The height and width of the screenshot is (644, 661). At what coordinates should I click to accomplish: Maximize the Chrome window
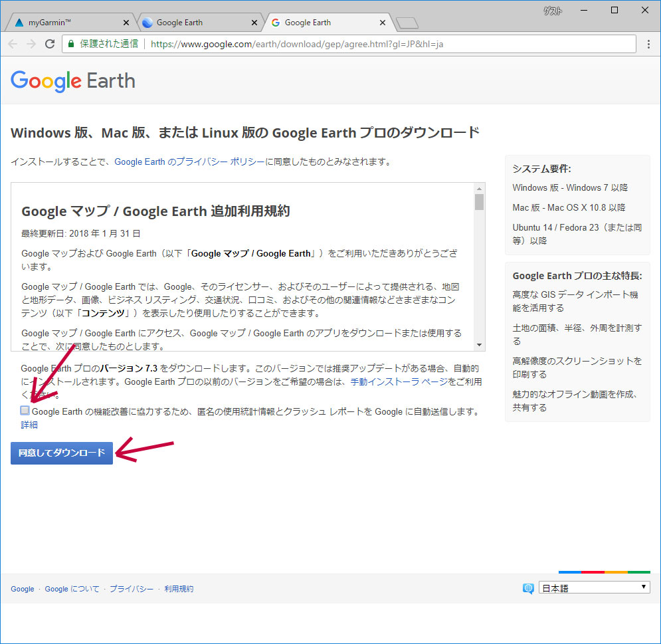(x=614, y=11)
